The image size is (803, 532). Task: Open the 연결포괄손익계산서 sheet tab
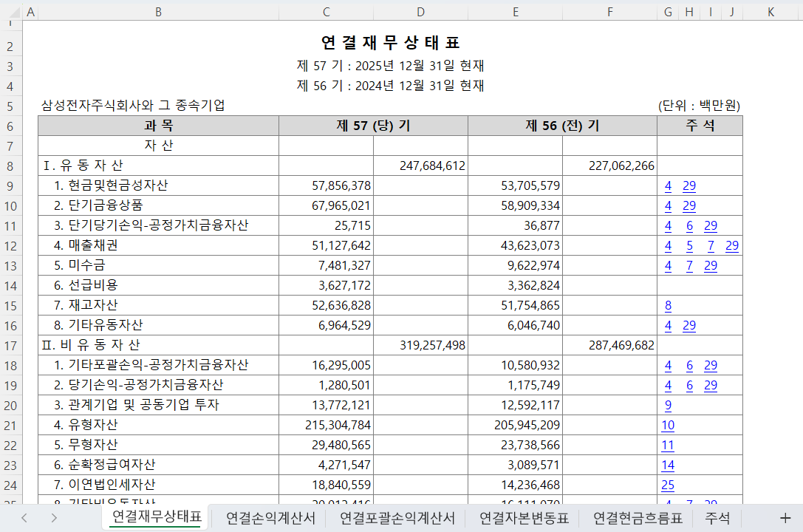(397, 518)
